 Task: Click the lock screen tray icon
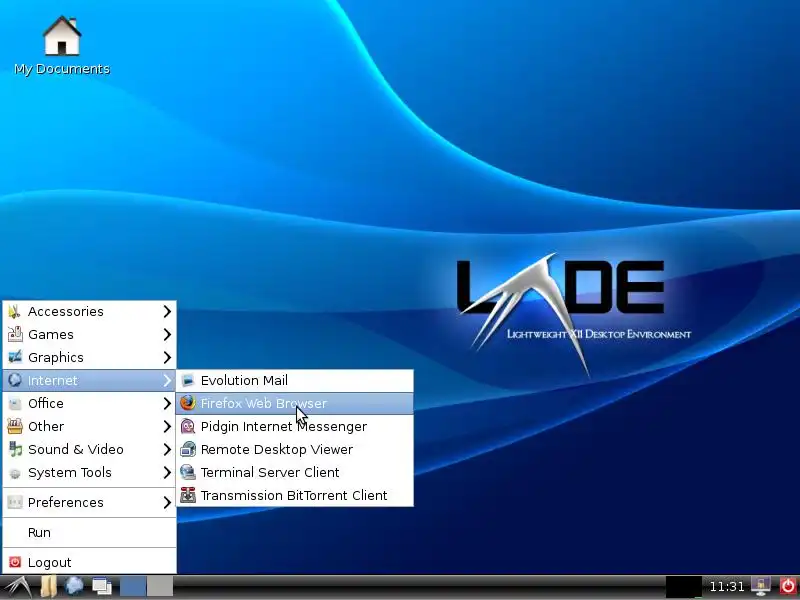[x=761, y=587]
